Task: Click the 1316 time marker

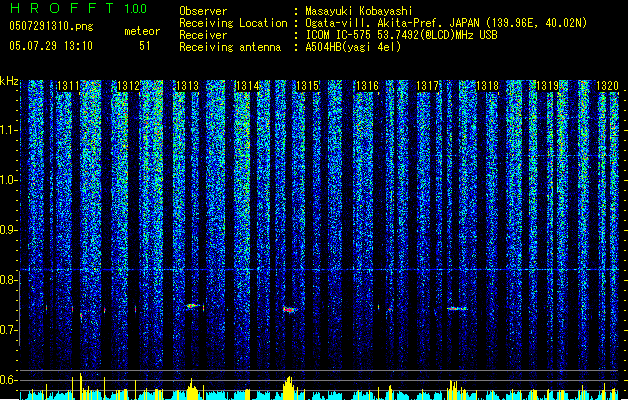Action: tap(367, 86)
